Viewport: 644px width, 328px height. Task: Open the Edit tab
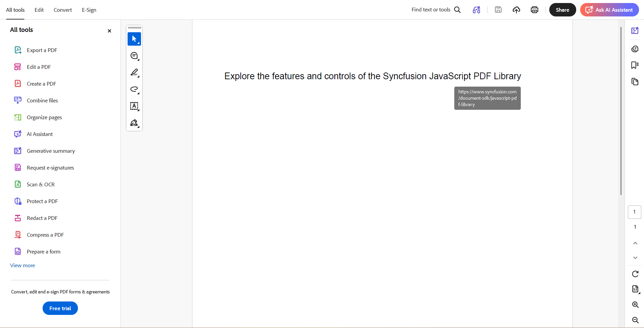39,10
